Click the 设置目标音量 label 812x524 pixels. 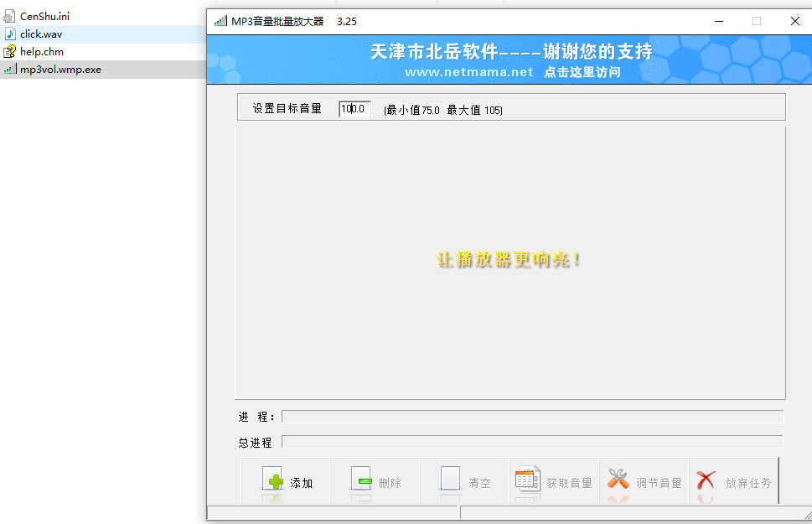287,108
